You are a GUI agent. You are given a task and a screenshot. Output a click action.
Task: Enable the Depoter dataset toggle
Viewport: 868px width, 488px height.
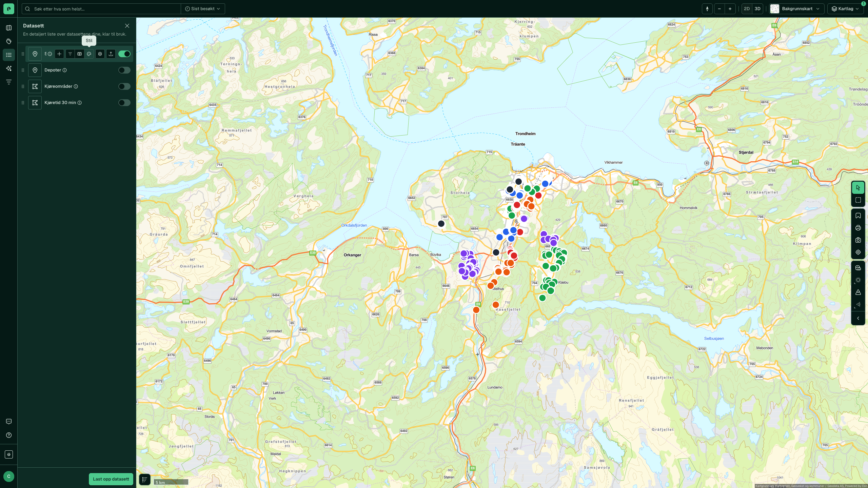(x=124, y=70)
